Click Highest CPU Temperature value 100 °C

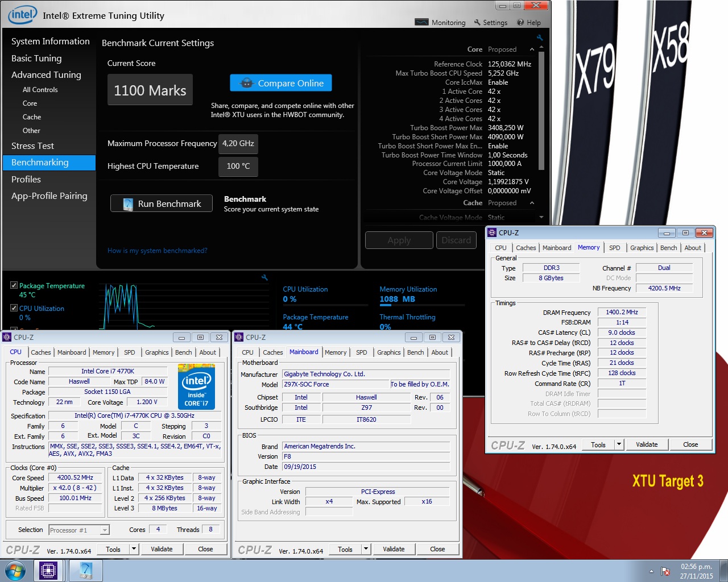(238, 167)
